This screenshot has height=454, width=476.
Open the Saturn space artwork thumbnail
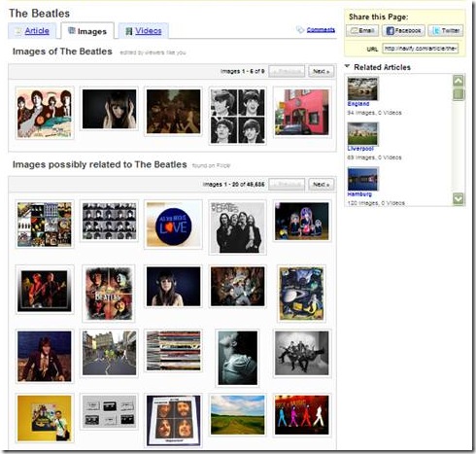[301, 294]
